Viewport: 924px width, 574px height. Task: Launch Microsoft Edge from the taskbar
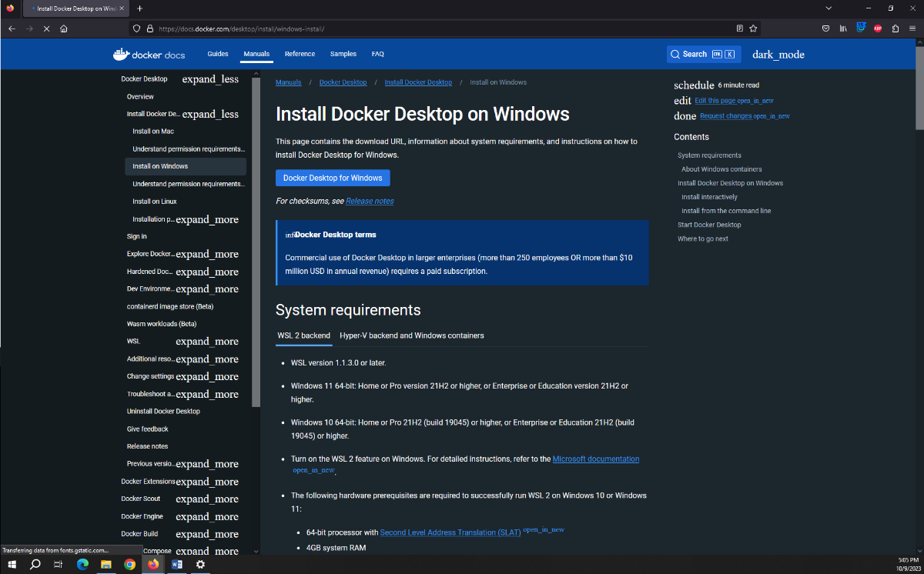[x=82, y=564]
